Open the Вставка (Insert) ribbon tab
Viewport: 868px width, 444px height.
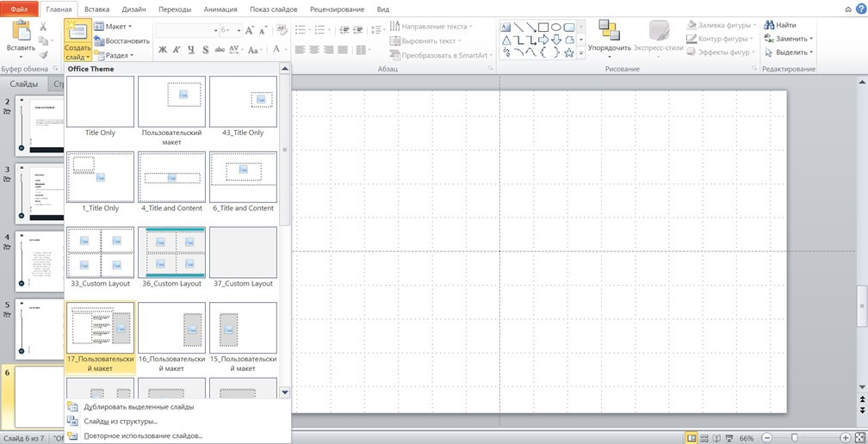96,9
